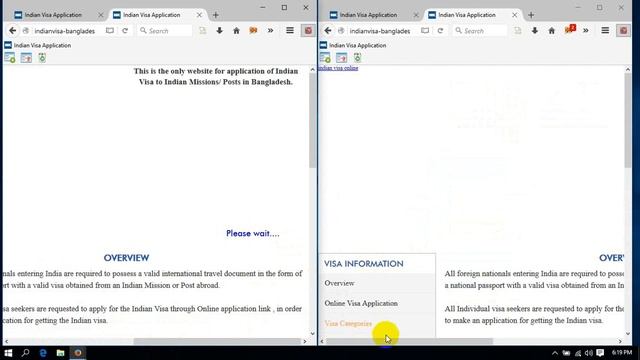Click Indian Visa Application bookmark in right window

pyautogui.click(x=353, y=45)
